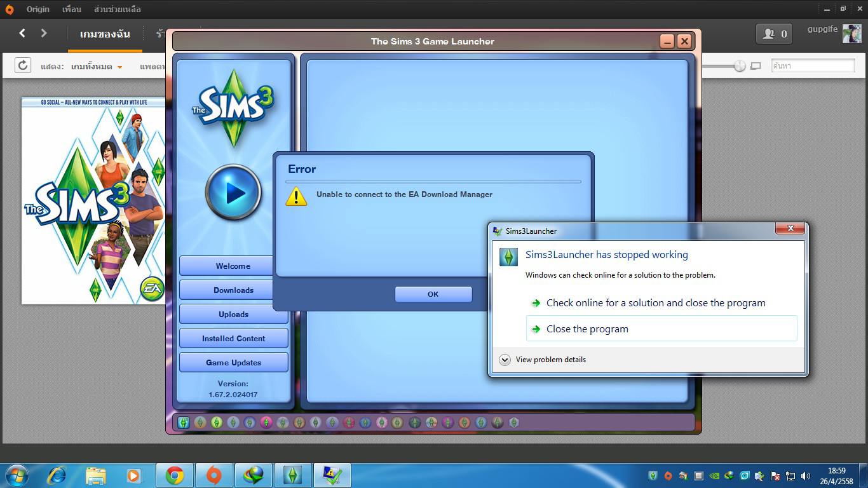Open the Uploads section in launcher

coord(233,315)
